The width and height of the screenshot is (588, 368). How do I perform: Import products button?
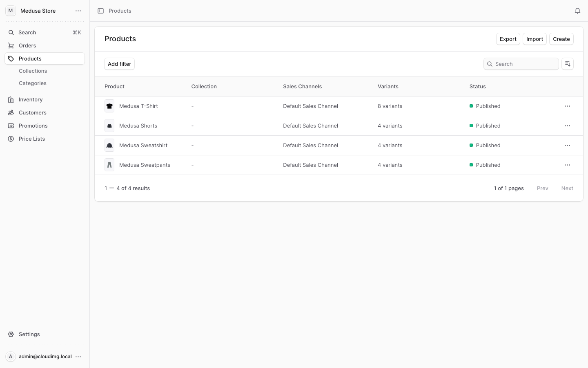click(x=535, y=39)
